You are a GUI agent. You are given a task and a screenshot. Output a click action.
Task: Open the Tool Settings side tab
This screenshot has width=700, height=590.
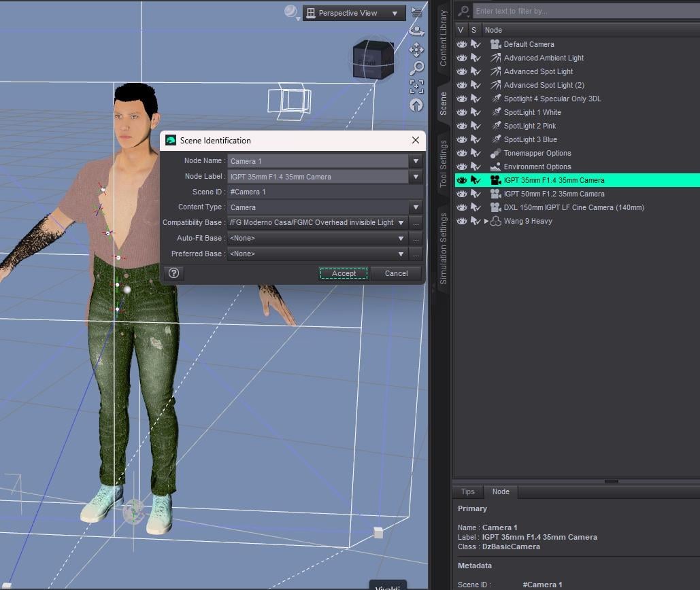[x=444, y=164]
